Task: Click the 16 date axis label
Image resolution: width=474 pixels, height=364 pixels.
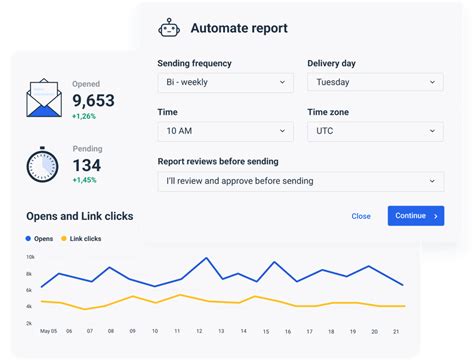Action: (x=288, y=331)
